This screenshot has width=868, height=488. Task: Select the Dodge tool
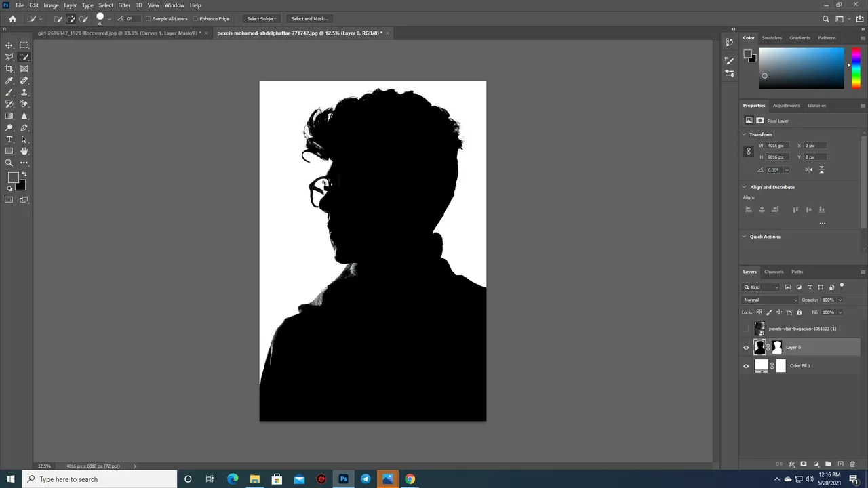click(x=9, y=127)
